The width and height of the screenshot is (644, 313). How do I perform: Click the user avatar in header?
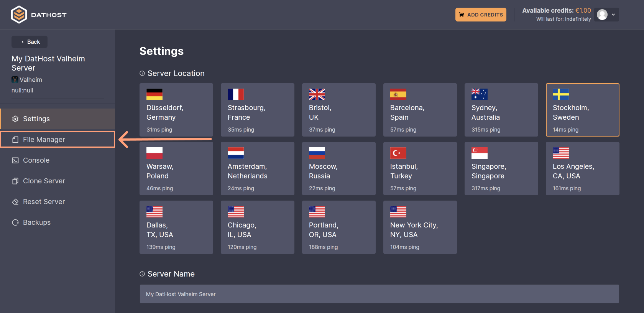coord(602,15)
